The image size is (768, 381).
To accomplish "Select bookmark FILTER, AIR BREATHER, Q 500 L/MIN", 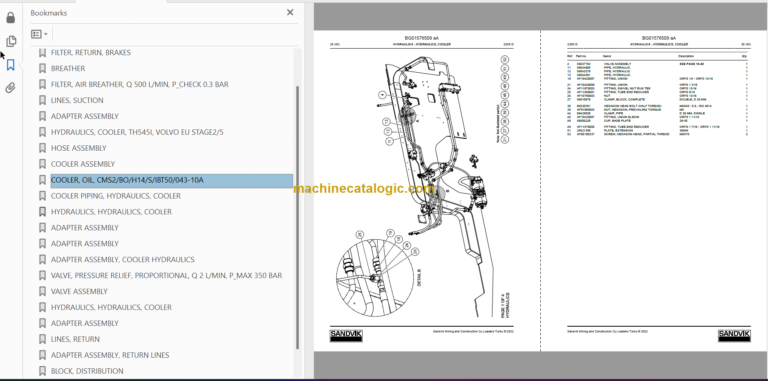I will (x=140, y=84).
